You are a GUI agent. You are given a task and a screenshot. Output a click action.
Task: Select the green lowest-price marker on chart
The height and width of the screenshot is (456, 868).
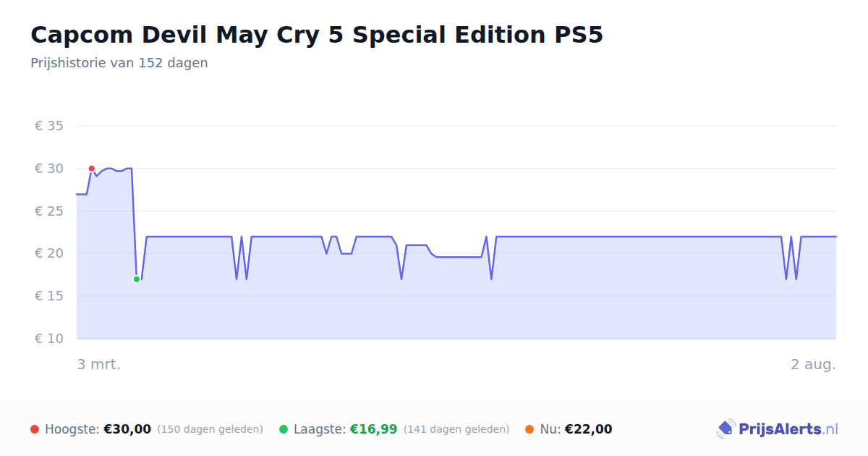137,279
